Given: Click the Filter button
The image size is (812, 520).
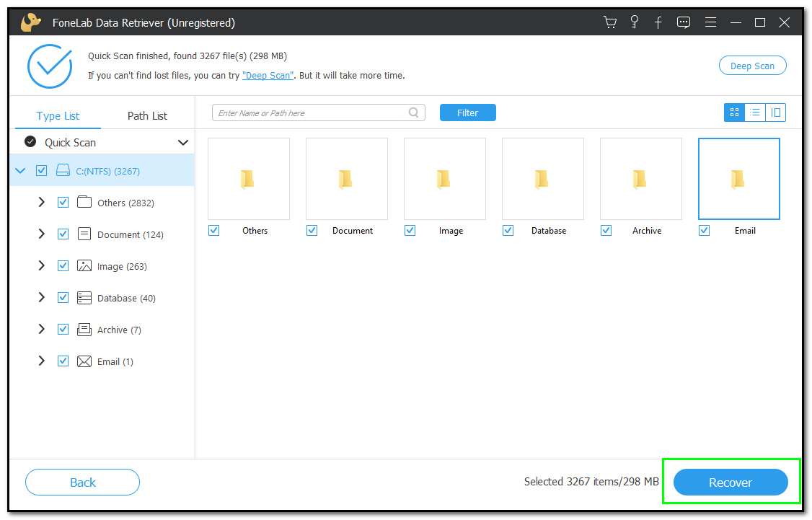Looking at the screenshot, I should pos(467,113).
